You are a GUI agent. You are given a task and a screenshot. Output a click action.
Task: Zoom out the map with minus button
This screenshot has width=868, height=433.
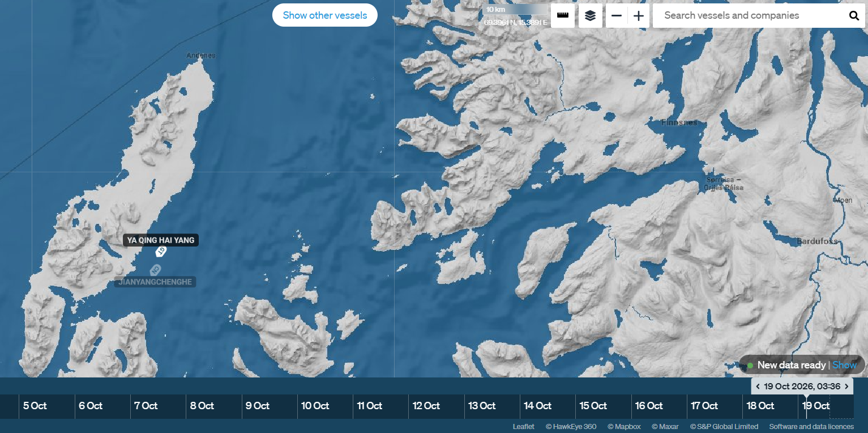tap(617, 16)
